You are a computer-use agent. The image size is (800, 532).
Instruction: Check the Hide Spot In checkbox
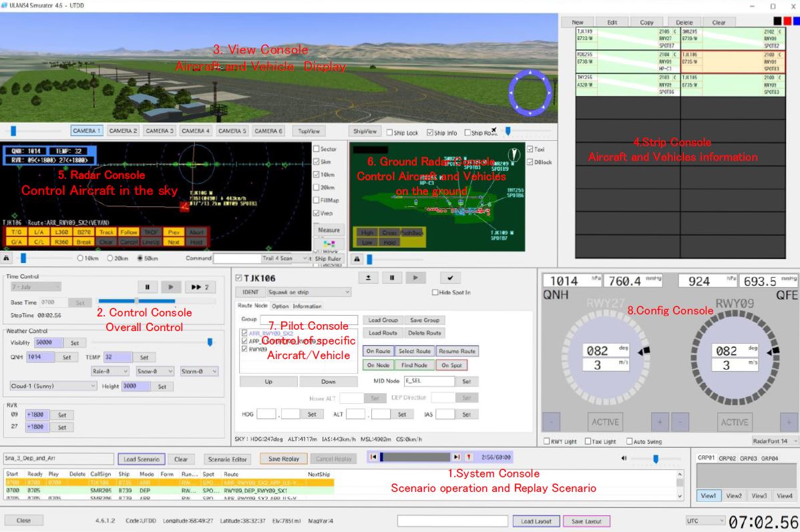(435, 292)
